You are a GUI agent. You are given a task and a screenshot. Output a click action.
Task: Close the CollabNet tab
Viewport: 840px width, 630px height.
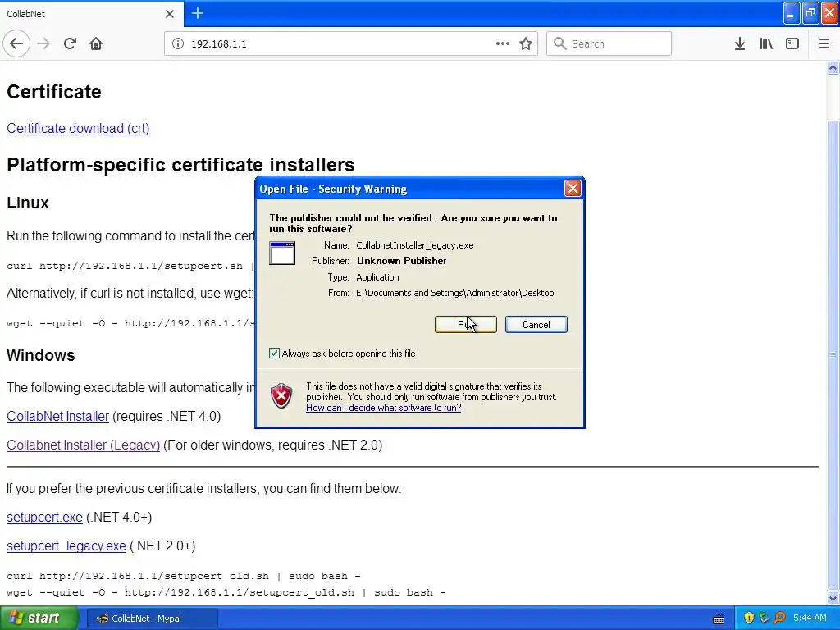[x=170, y=14]
